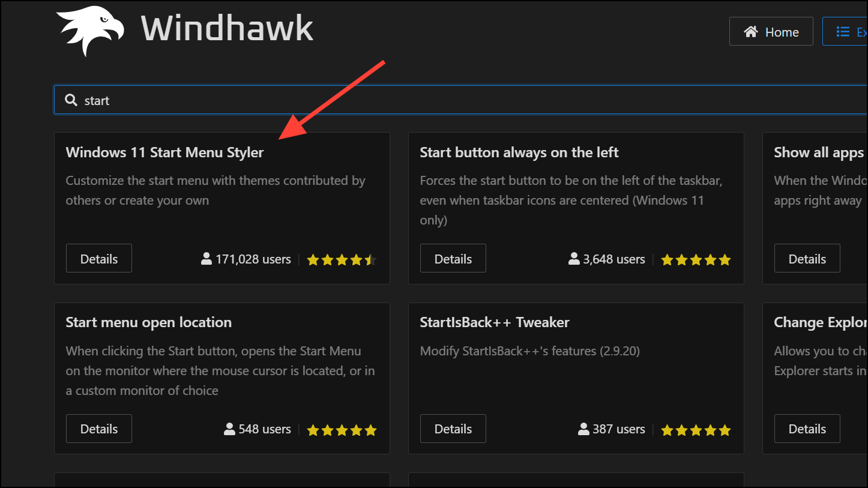Screen dimensions: 868x488
Task: Click users icon beside 171,028 users
Action: point(206,259)
